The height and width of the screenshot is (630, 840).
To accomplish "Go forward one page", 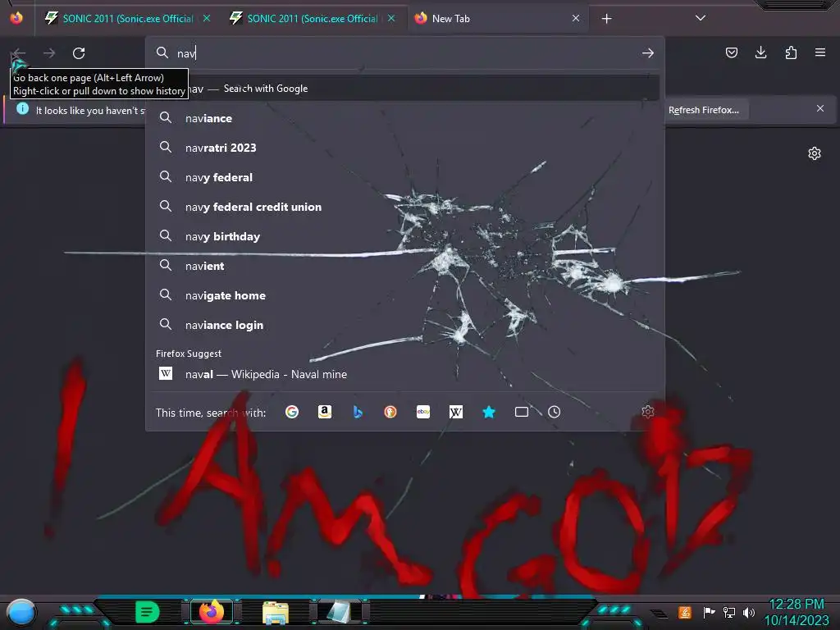I will 49,53.
